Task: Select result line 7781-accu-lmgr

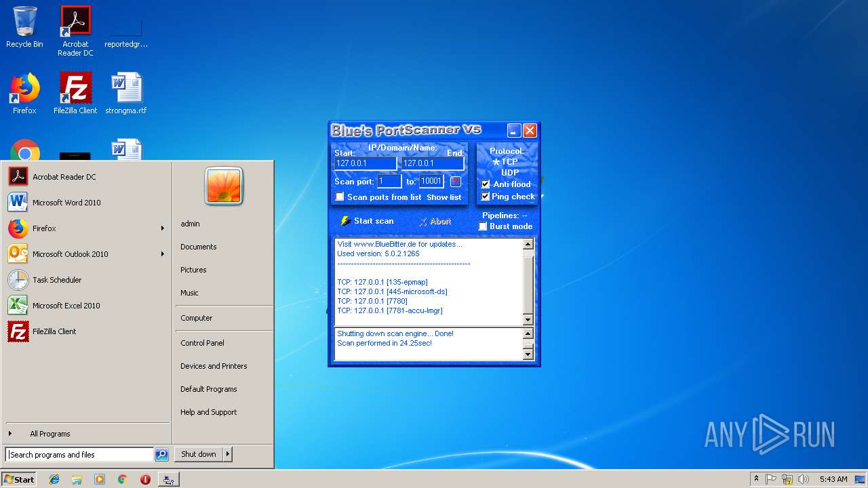Action: tap(390, 310)
